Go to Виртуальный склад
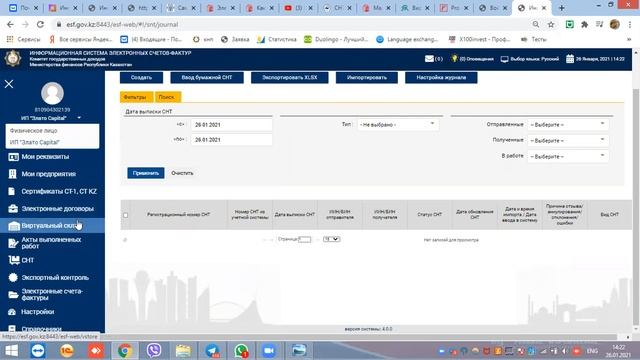Image resolution: width=640 pixels, height=360 pixels. tap(52, 225)
